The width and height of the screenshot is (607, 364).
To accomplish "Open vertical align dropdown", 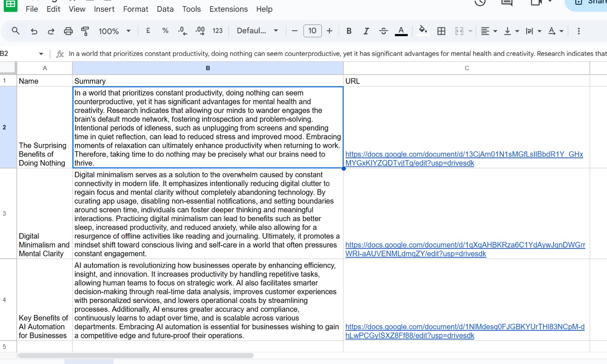I will pyautogui.click(x=511, y=31).
